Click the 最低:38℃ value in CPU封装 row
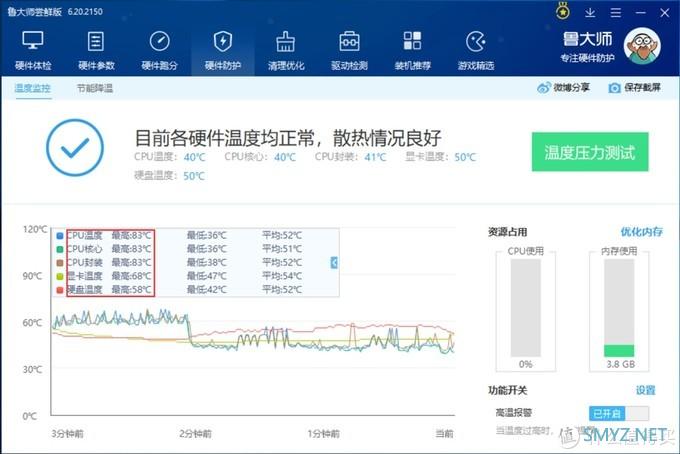The height and width of the screenshot is (454, 680). [x=207, y=262]
